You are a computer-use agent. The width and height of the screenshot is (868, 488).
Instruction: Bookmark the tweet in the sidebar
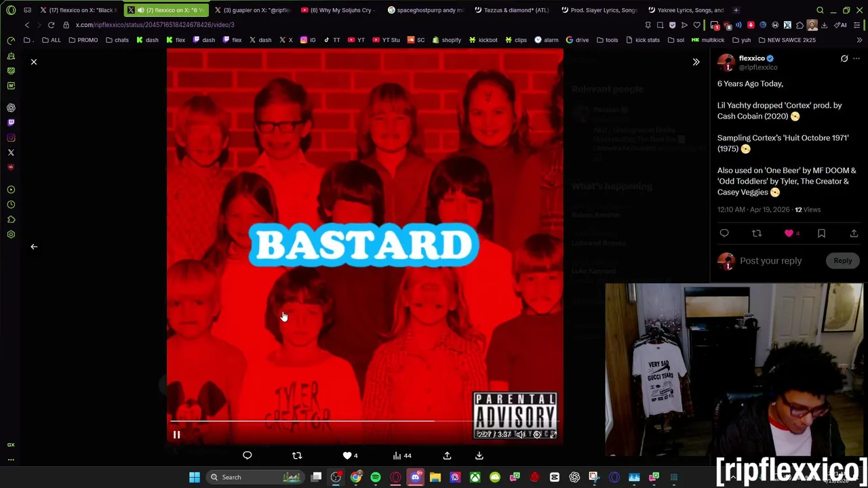coord(821,233)
